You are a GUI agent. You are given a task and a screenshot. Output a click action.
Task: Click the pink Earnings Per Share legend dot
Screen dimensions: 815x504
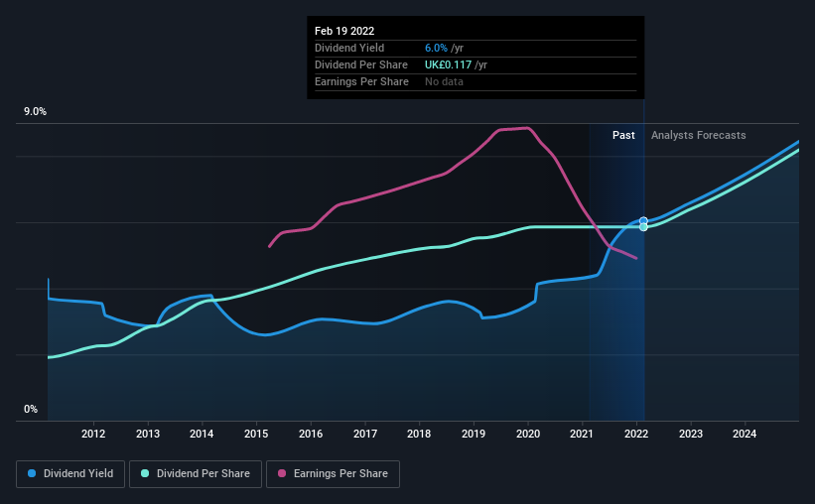pyautogui.click(x=282, y=473)
